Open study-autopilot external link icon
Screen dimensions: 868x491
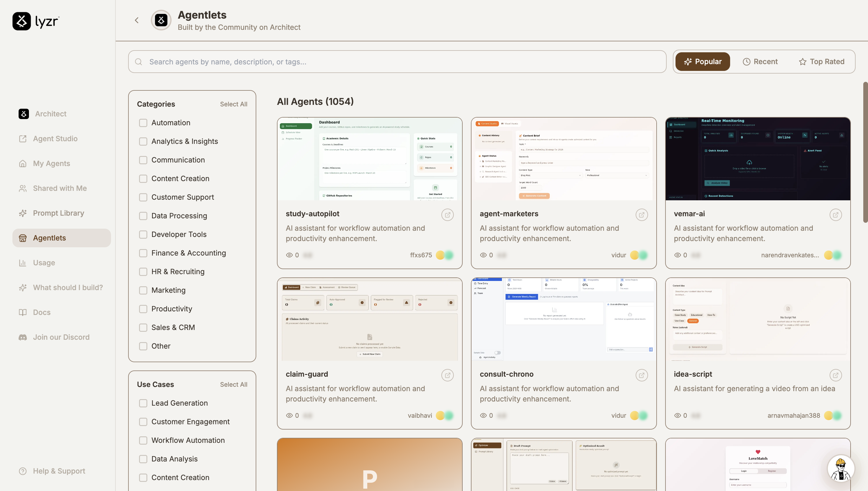(448, 215)
